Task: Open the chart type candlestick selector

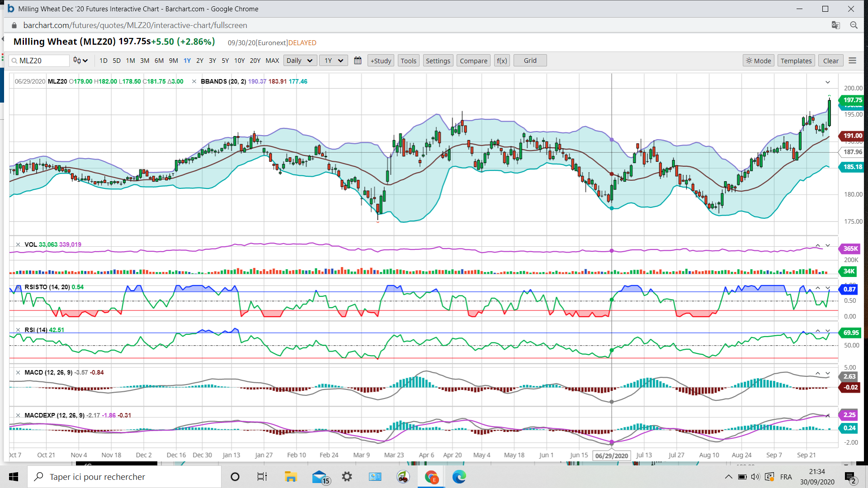Action: click(x=80, y=61)
